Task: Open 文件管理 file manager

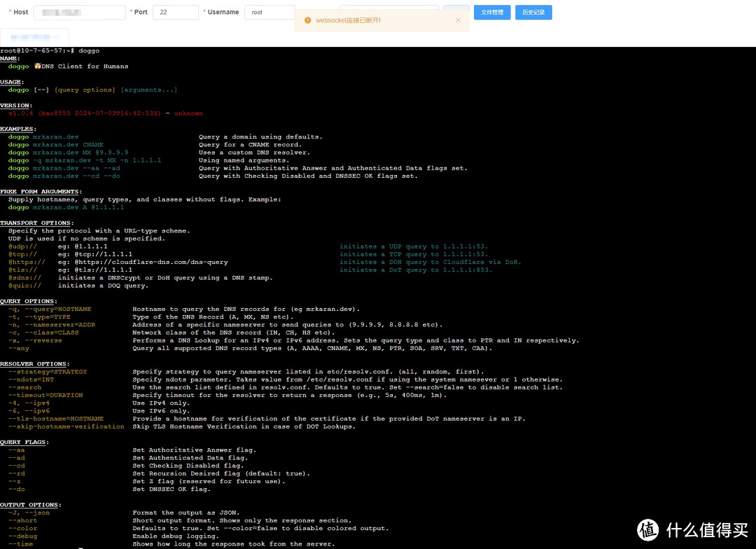Action: (492, 13)
